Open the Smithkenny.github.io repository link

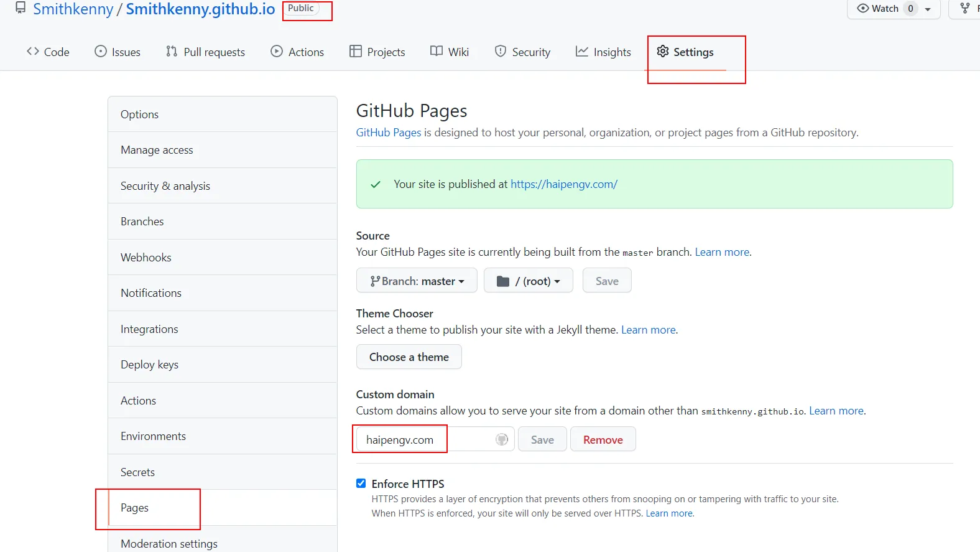pos(200,9)
